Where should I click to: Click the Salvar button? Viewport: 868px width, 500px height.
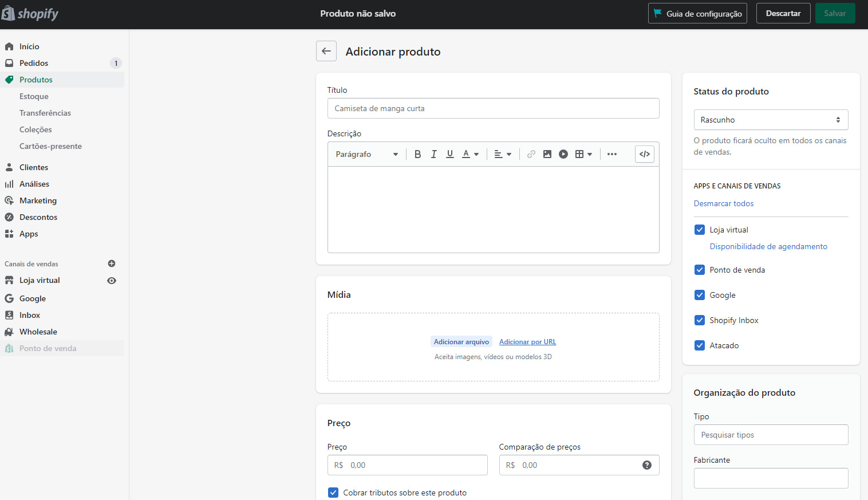[835, 13]
